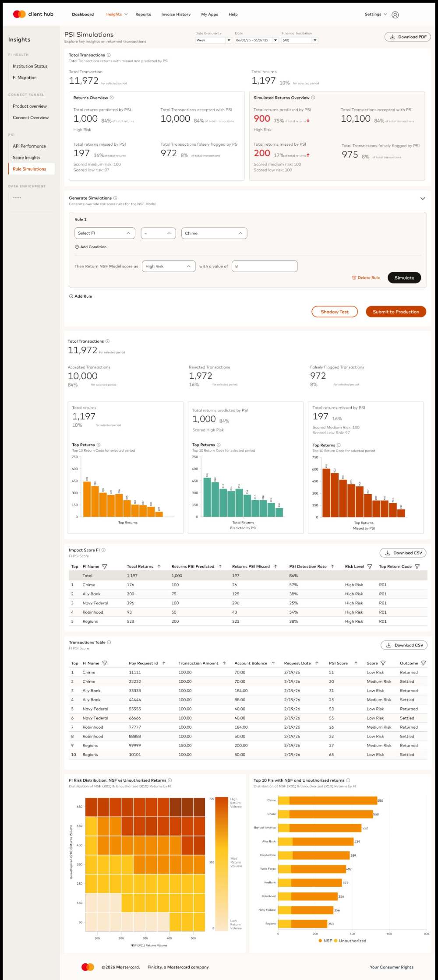Click Pay Request Id 99999 cell

tap(135, 745)
